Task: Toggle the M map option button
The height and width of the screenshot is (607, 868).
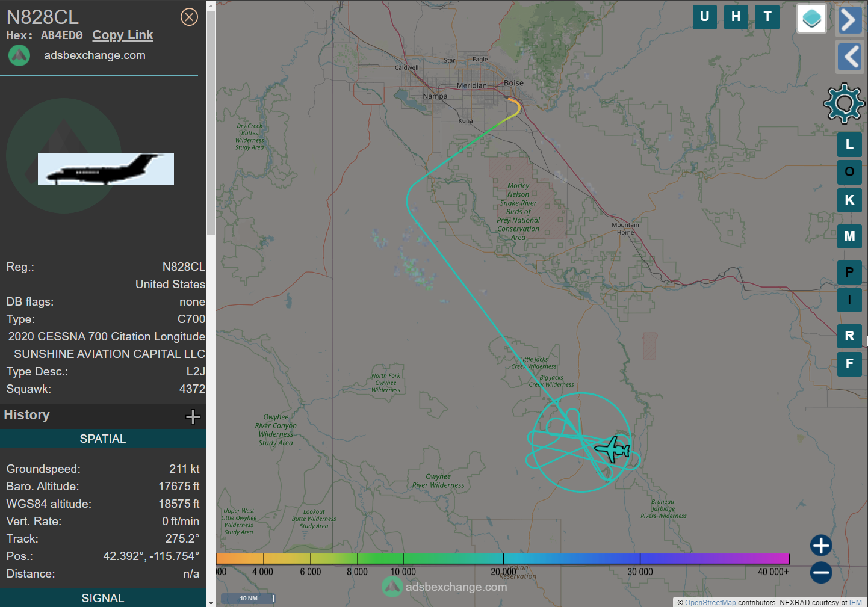Action: pos(849,236)
